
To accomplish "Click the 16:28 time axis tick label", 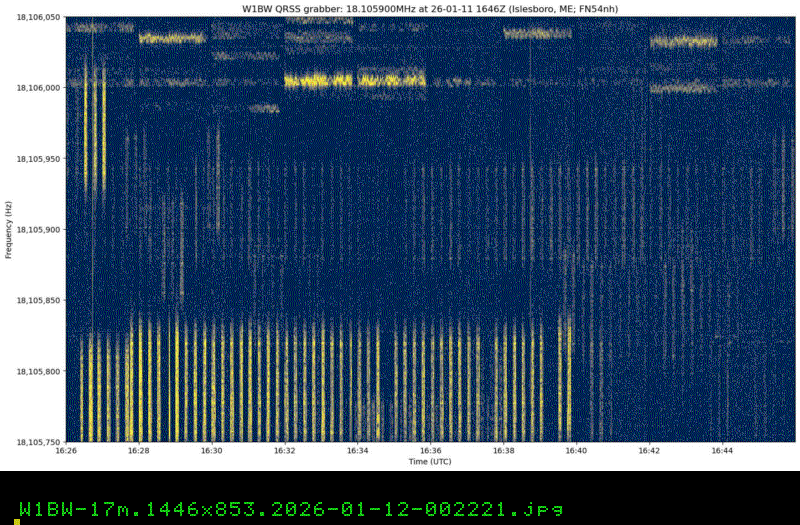I will pos(139,451).
